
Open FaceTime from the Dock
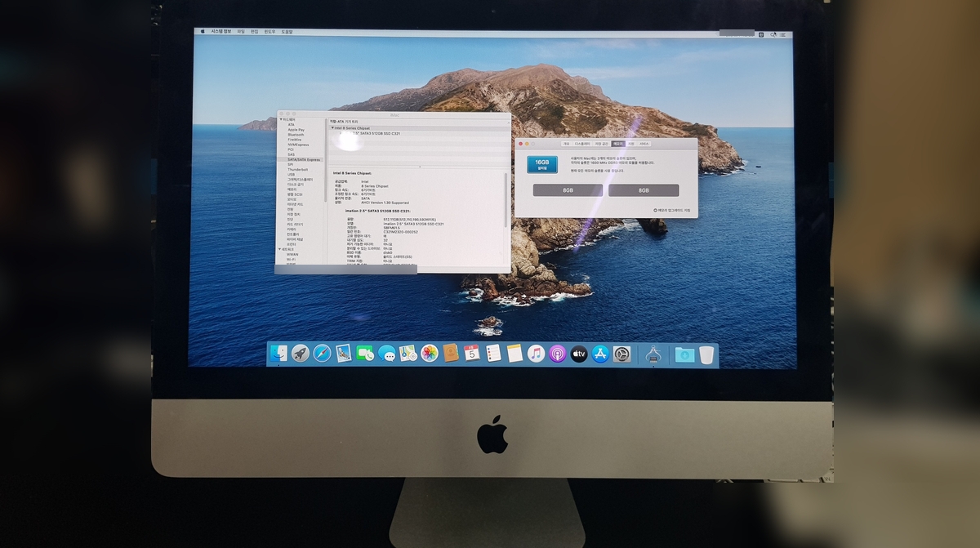pyautogui.click(x=365, y=354)
